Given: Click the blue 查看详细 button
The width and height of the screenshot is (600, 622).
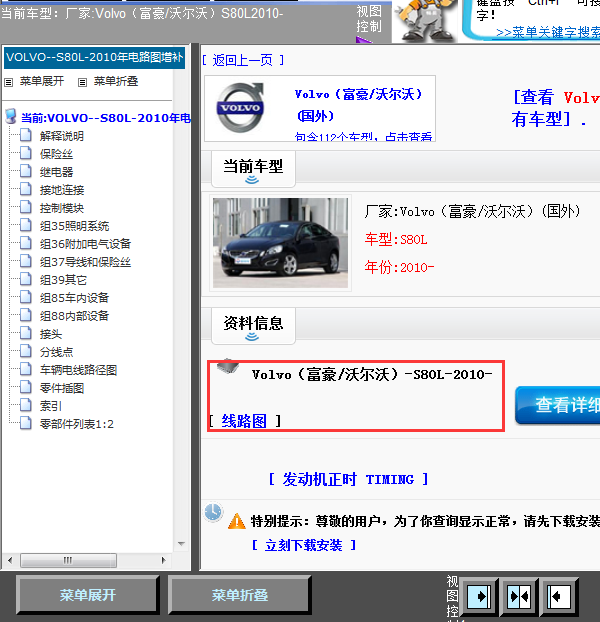Looking at the screenshot, I should (557, 405).
